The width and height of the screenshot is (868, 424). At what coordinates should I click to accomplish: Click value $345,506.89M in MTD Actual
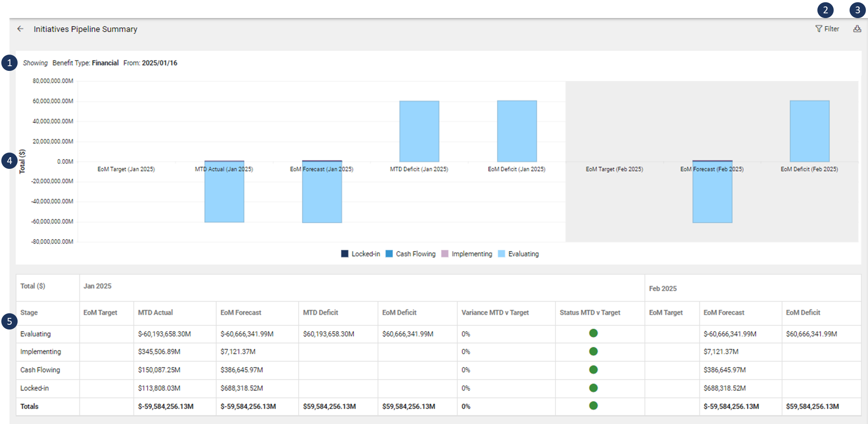pos(159,351)
